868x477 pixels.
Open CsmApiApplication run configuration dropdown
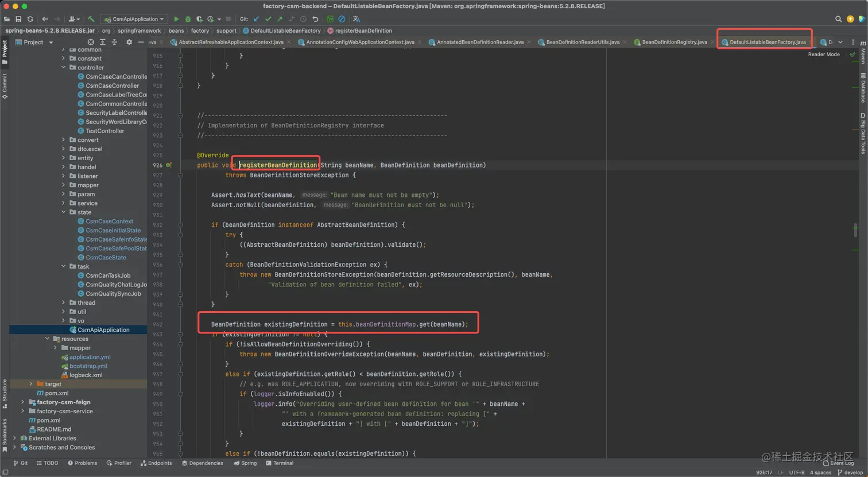click(135, 19)
